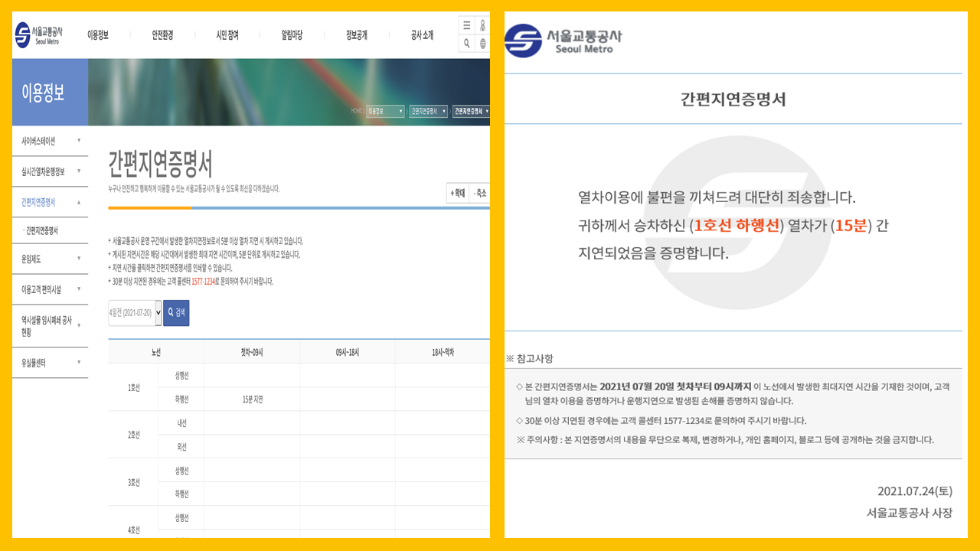
Task: Click the 3호선 row label
Action: pos(133,482)
